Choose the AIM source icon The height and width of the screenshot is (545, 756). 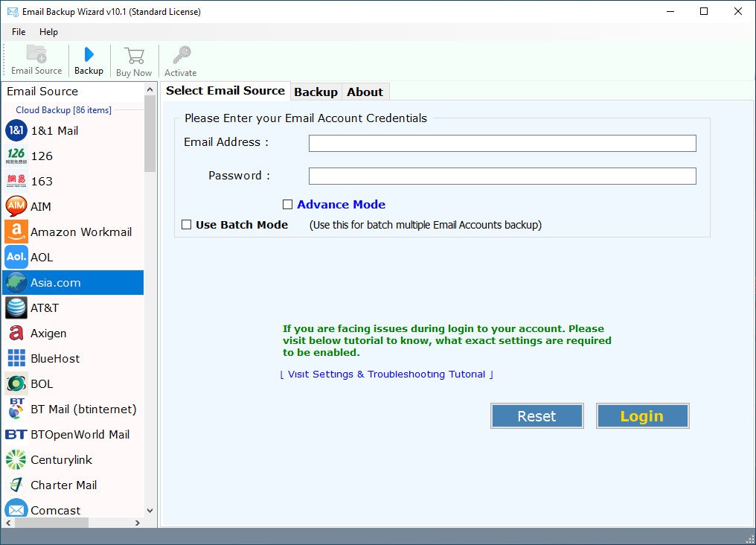click(x=16, y=206)
